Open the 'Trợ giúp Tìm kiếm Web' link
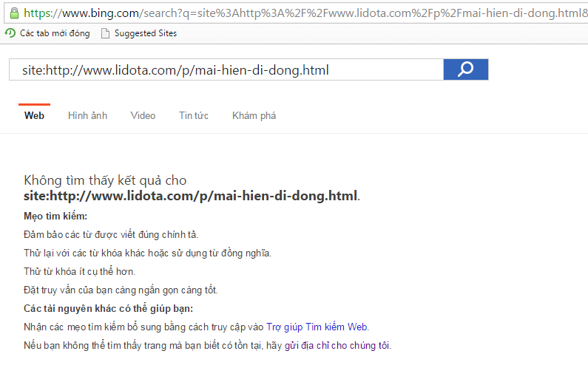The image size is (588, 385). (x=317, y=327)
